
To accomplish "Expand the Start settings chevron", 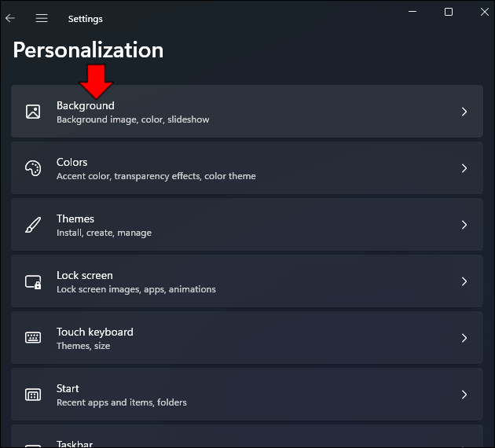I will coord(464,395).
